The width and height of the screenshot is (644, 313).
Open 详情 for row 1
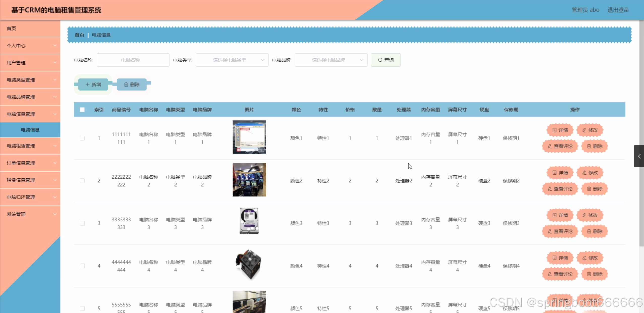(560, 130)
